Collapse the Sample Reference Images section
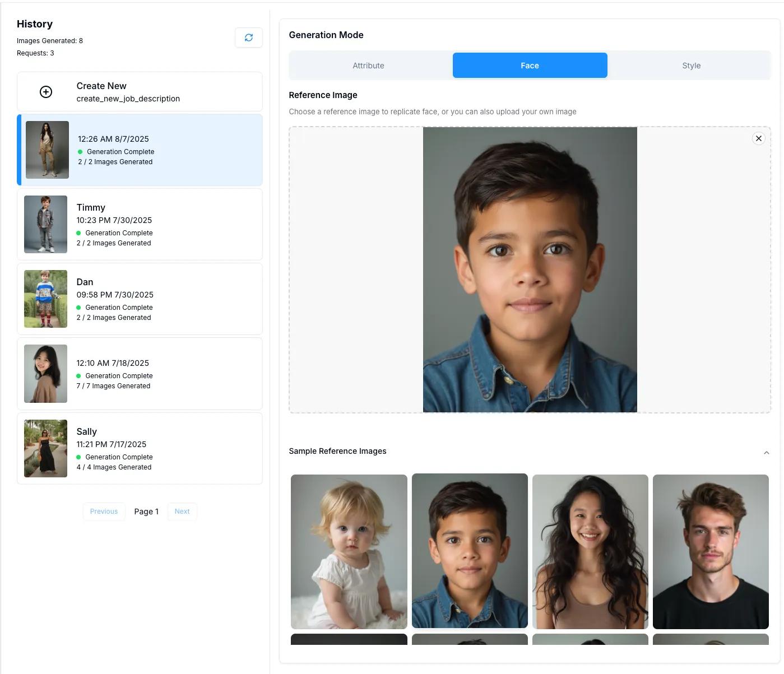 coord(766,452)
